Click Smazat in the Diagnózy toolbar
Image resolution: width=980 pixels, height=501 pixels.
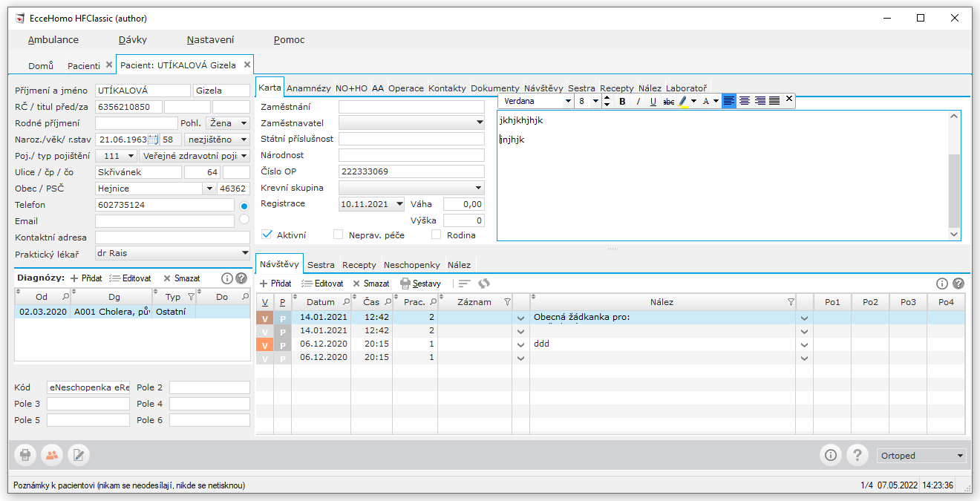(x=182, y=278)
